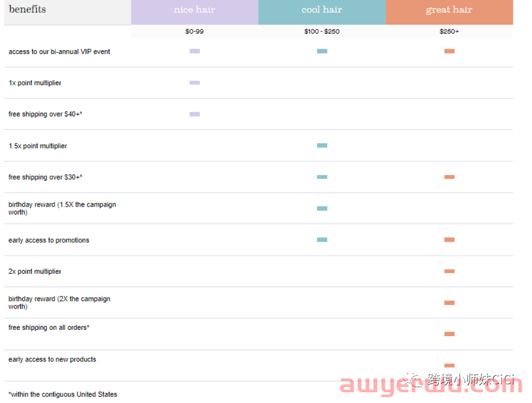Select teal marker for 1.5X birthday reward
The width and height of the screenshot is (532, 403).
click(322, 208)
